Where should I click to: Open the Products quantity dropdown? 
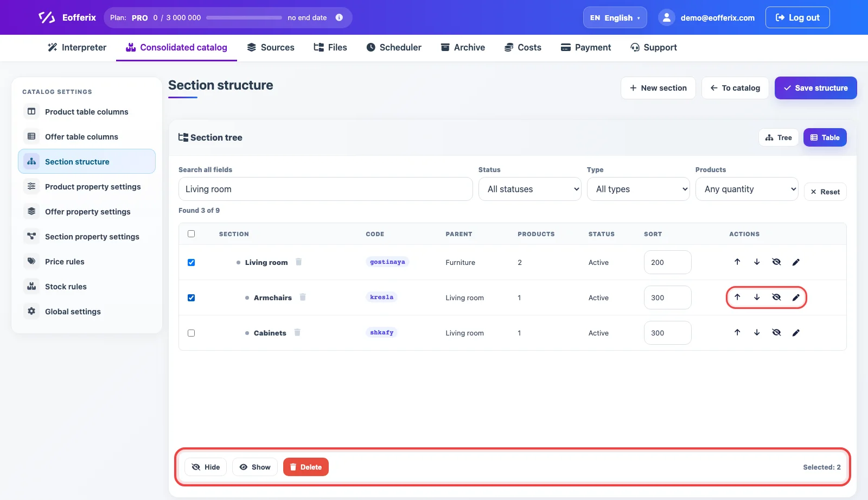pyautogui.click(x=746, y=189)
